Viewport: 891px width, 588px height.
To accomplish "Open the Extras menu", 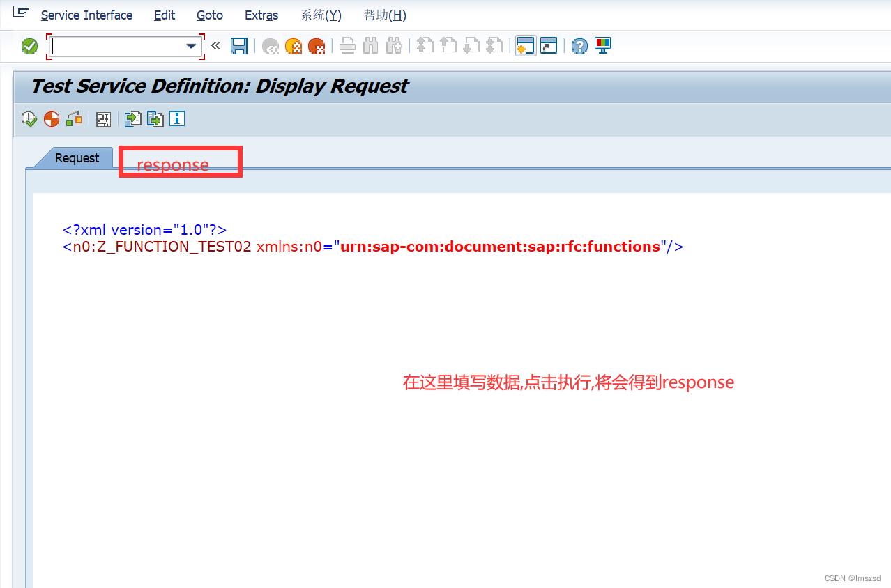I will click(x=261, y=15).
